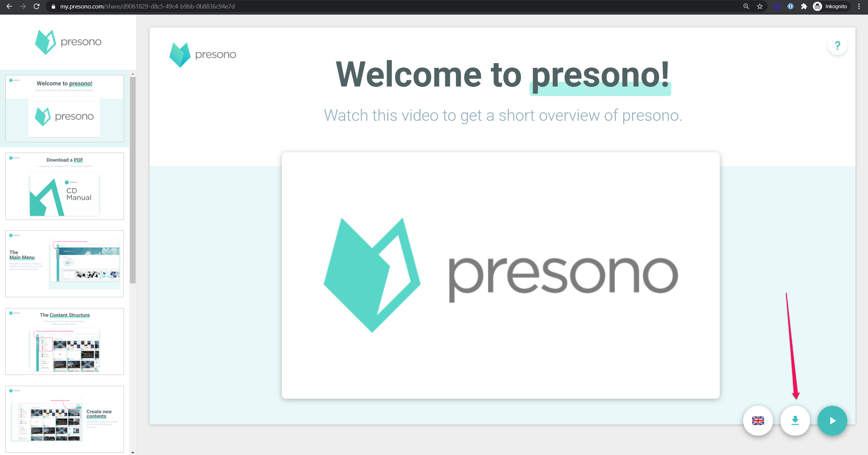Click the download button with arrow icon
This screenshot has height=455, width=868.
pyautogui.click(x=795, y=421)
